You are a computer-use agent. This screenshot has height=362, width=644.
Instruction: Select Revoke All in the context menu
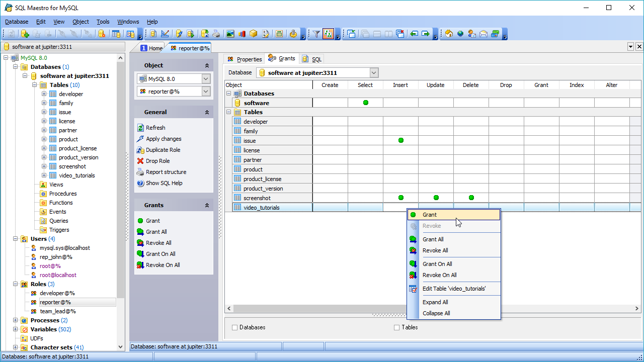click(x=435, y=250)
